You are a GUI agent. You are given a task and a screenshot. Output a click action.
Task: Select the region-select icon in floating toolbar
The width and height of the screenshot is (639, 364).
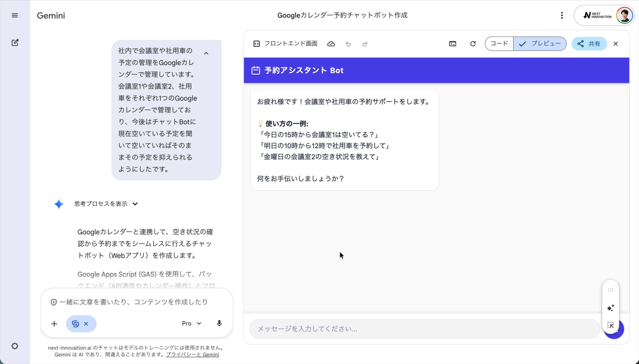tap(610, 325)
